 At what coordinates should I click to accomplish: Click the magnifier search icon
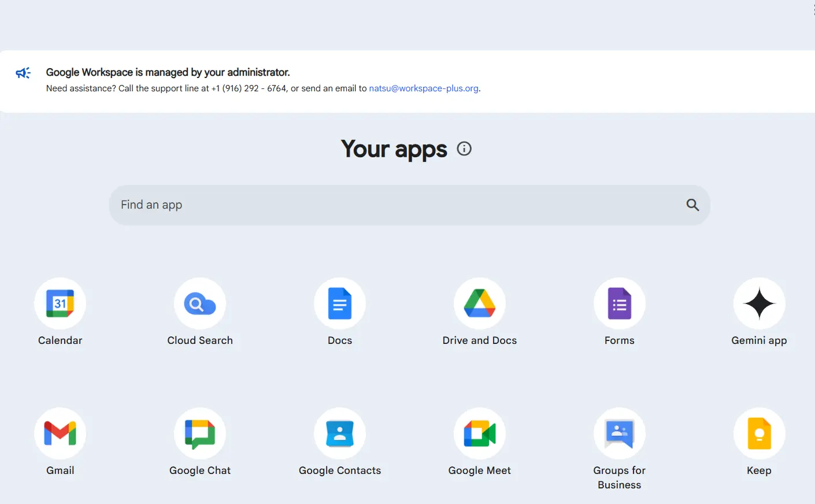692,205
